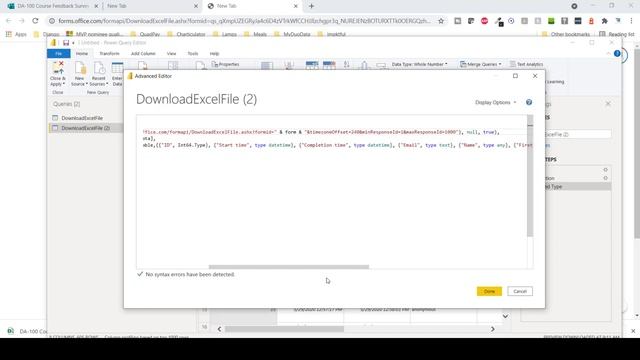This screenshot has height=360, width=640.
Task: Open the Tools ribbon tab
Action: click(x=193, y=53)
